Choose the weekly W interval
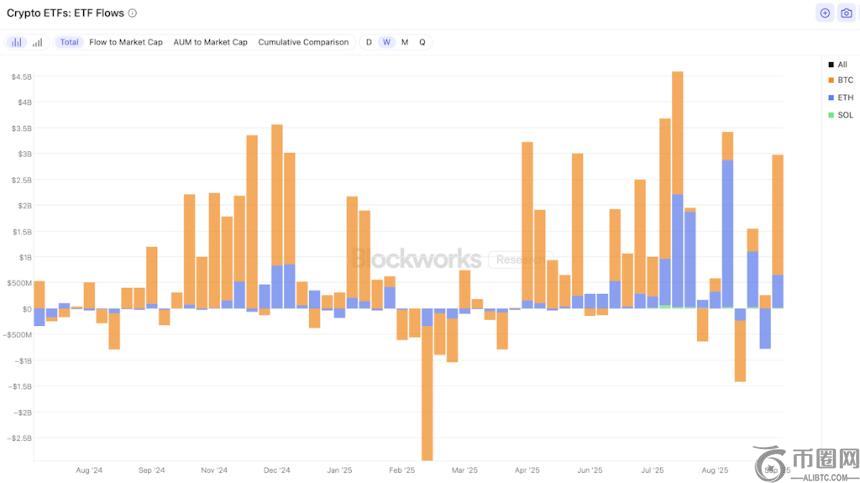This screenshot has width=860, height=483. click(387, 42)
